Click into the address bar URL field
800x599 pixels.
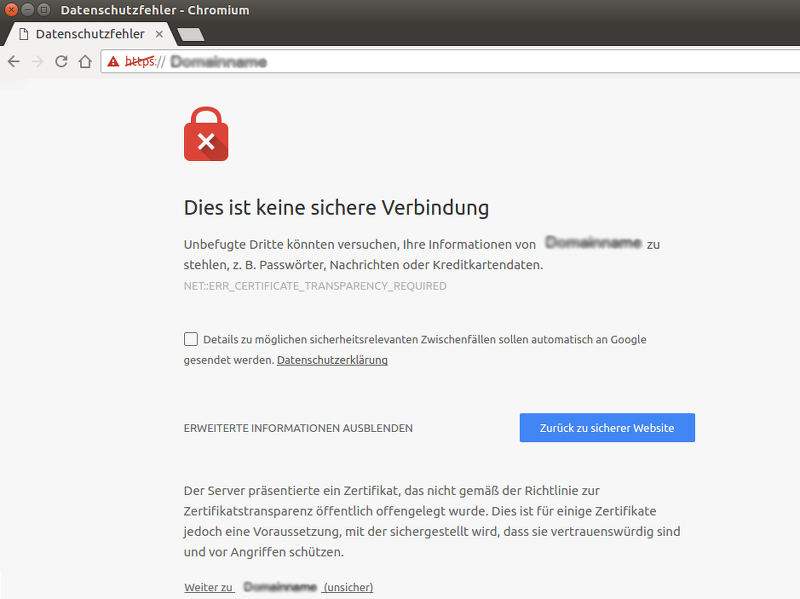(x=450, y=62)
